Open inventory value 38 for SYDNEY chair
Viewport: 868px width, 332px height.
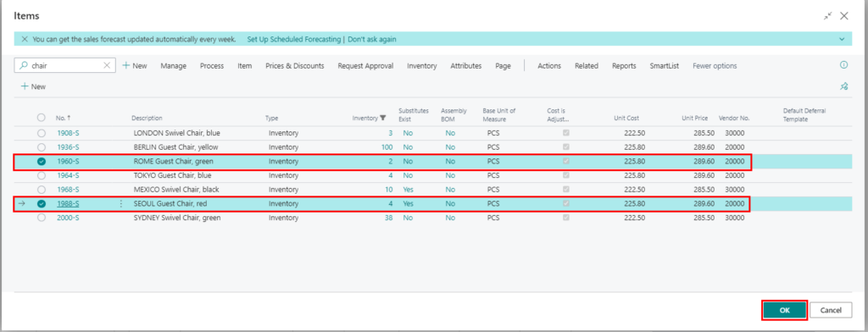388,218
